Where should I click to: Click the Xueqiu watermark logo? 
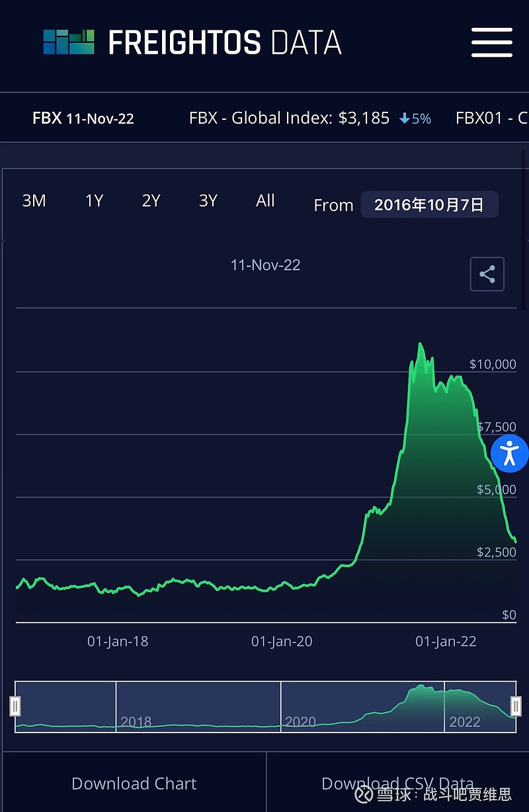(x=363, y=794)
